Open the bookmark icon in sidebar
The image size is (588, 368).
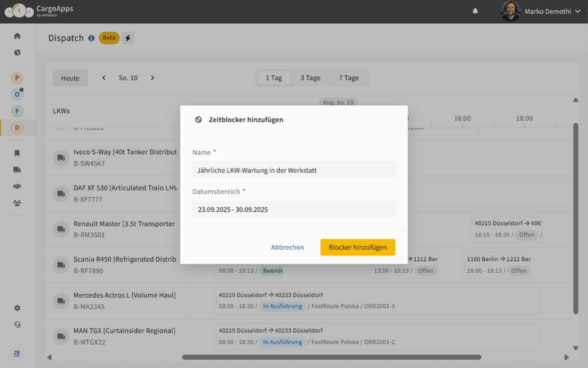(17, 153)
